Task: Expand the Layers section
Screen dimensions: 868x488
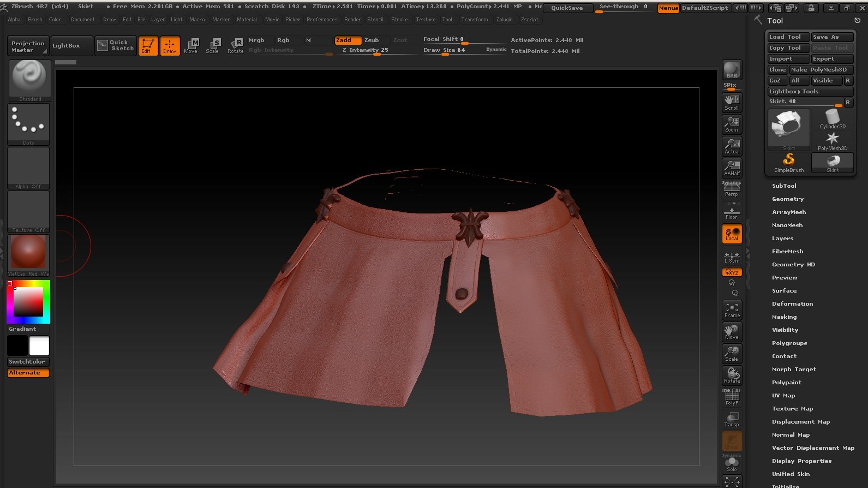Action: [x=782, y=239]
